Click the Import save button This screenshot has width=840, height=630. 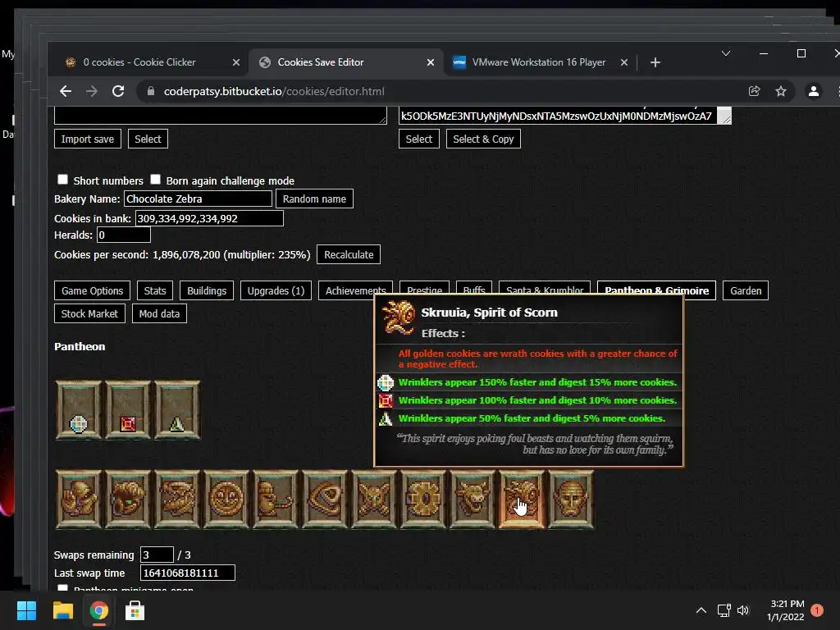click(87, 139)
